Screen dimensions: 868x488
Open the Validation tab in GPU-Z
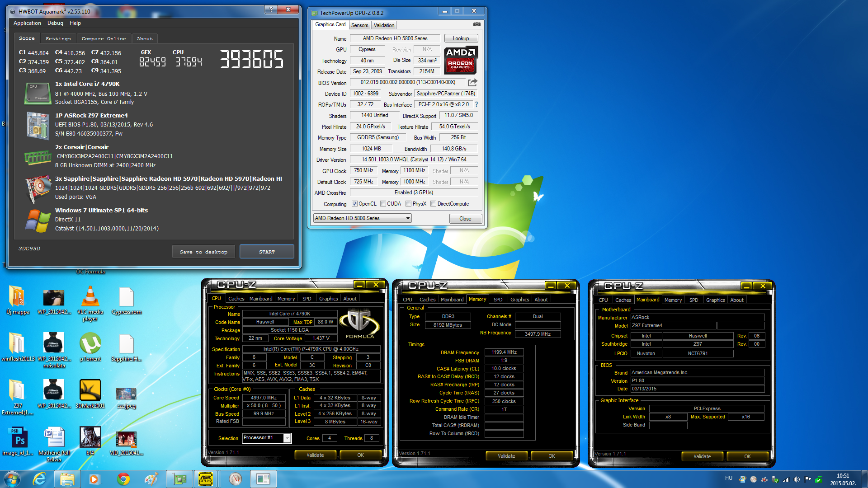pyautogui.click(x=384, y=25)
